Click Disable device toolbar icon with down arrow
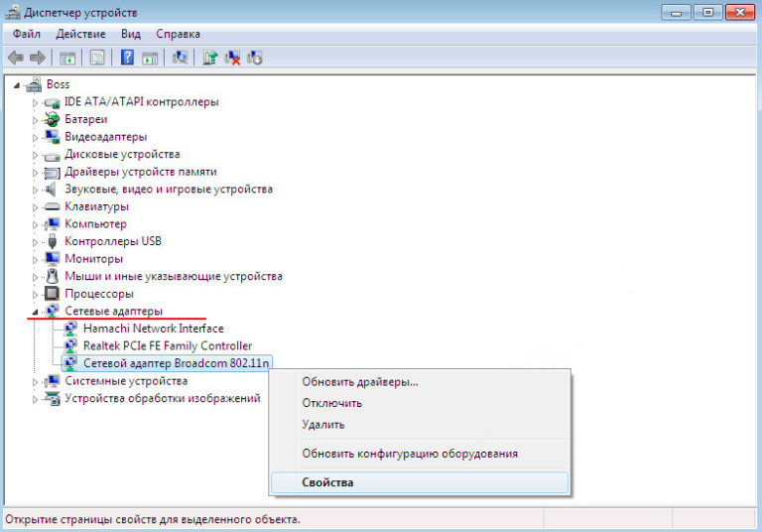The image size is (762, 532). [255, 58]
